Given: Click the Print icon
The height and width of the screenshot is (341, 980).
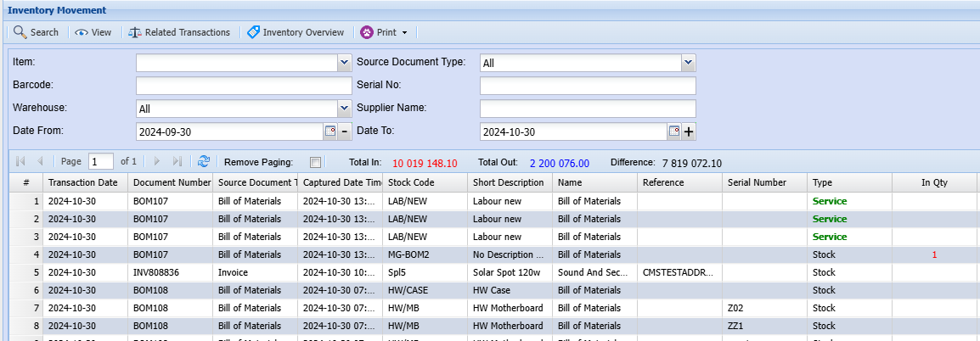Looking at the screenshot, I should click(x=367, y=32).
